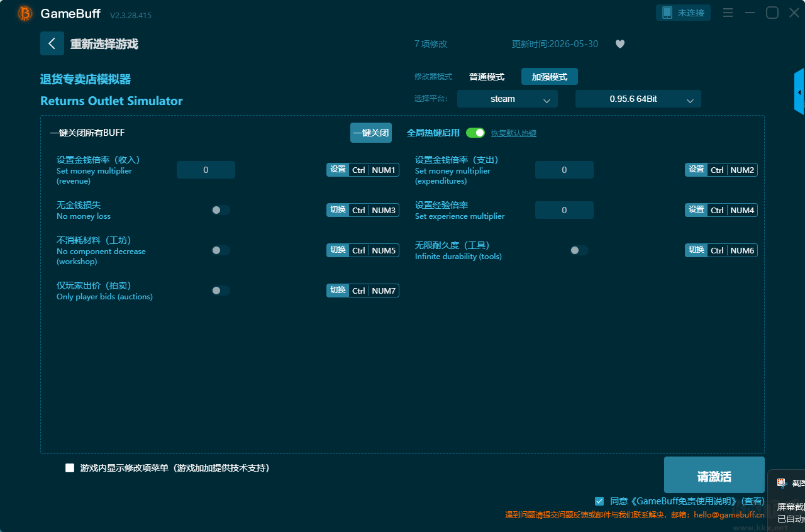Click the V2.3.28.415 version text
The image size is (805, 532).
click(131, 15)
